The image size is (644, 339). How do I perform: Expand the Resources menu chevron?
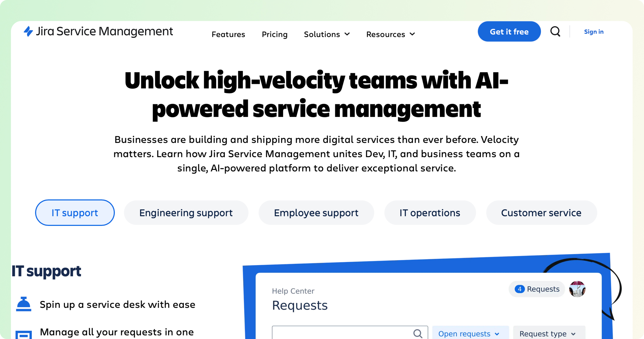pyautogui.click(x=413, y=34)
